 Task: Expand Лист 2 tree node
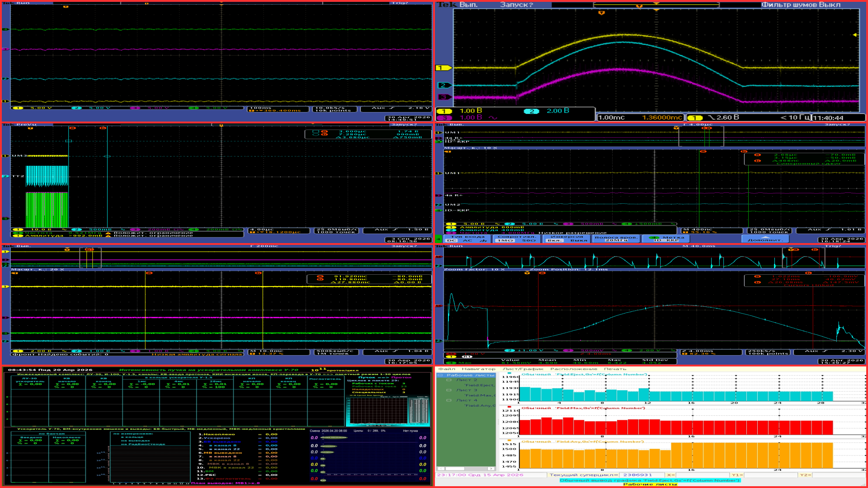coord(449,380)
